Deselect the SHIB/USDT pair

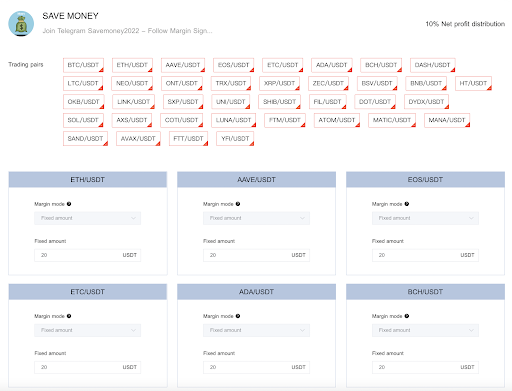(x=279, y=102)
